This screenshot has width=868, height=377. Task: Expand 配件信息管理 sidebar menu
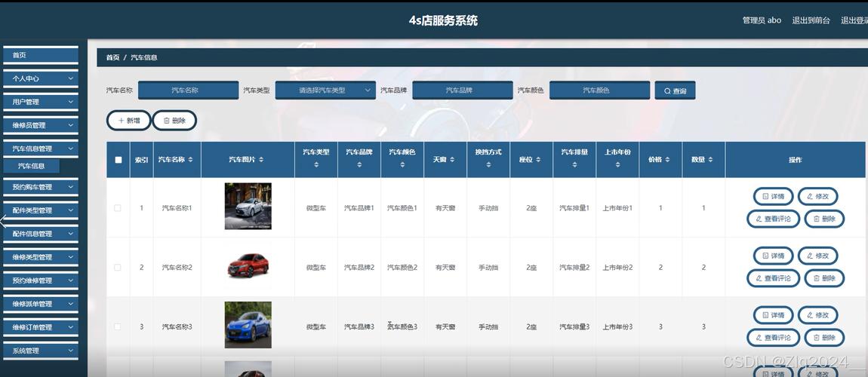click(x=41, y=234)
